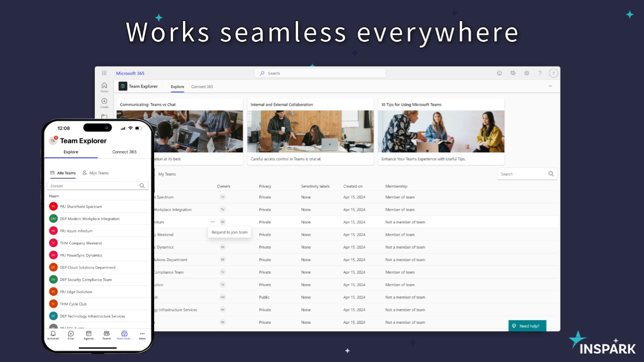This screenshot has height=362, width=644.
Task: Sort by the Membership column header
Action: pyautogui.click(x=396, y=186)
